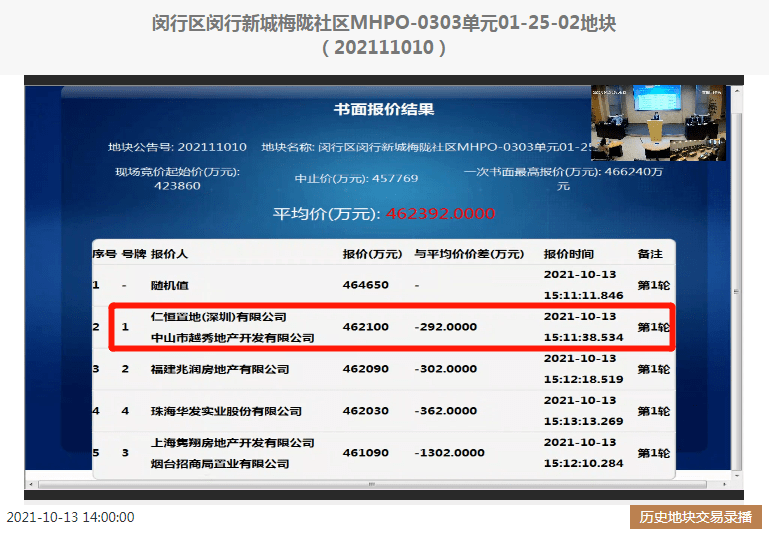Image resolution: width=769 pixels, height=533 pixels.
Task: Click the 备注 column header
Action: click(650, 254)
